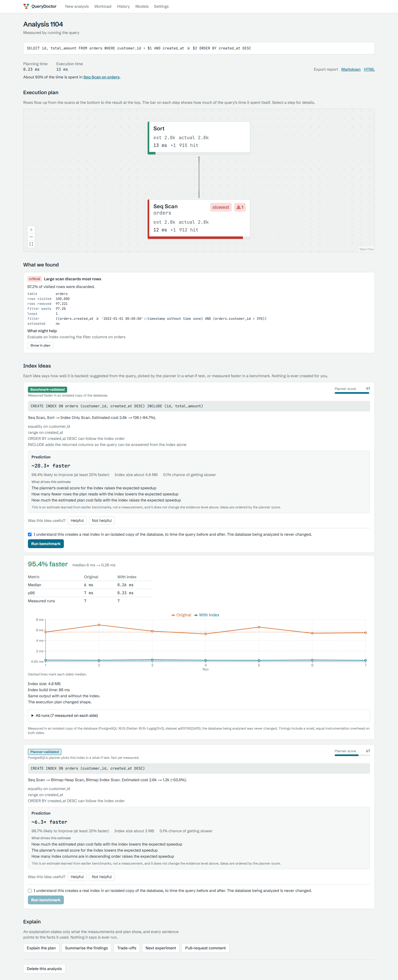The height and width of the screenshot is (980, 398).
Task: Delete this analysis
Action: (44, 969)
